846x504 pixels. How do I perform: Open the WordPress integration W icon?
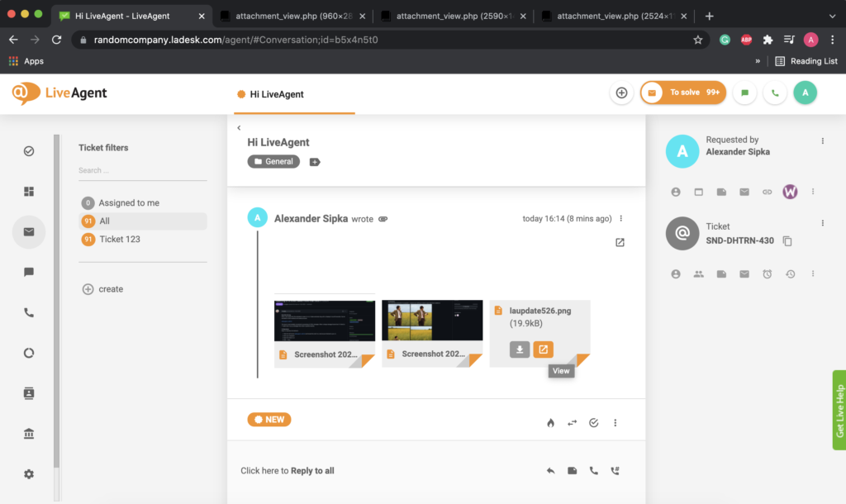(790, 191)
